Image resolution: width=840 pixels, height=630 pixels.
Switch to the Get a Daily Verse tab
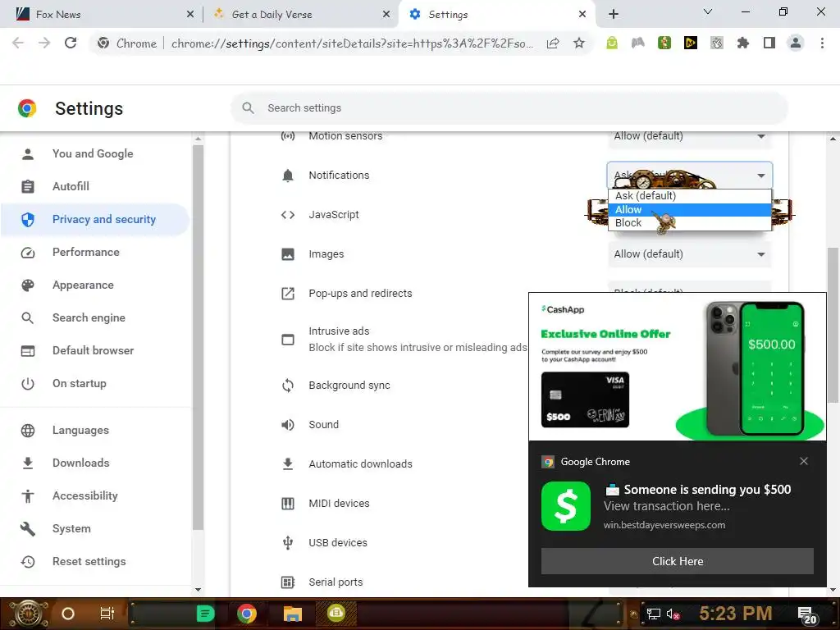coord(300,15)
